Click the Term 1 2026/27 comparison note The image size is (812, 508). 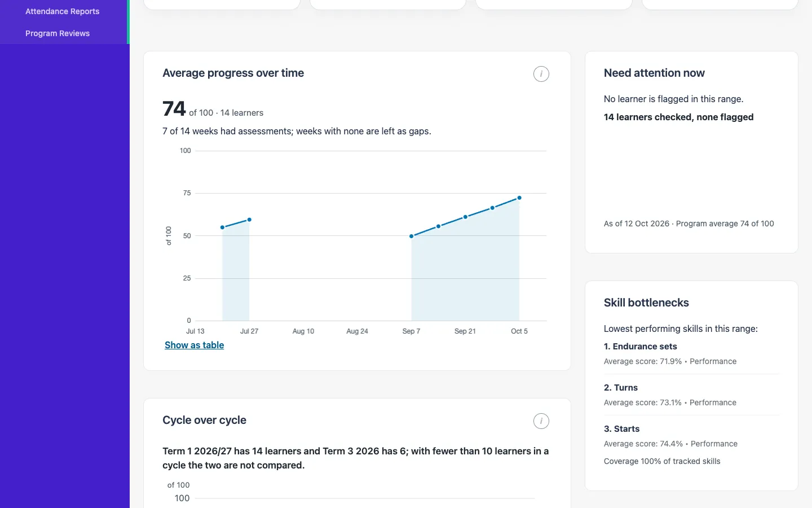355,458
